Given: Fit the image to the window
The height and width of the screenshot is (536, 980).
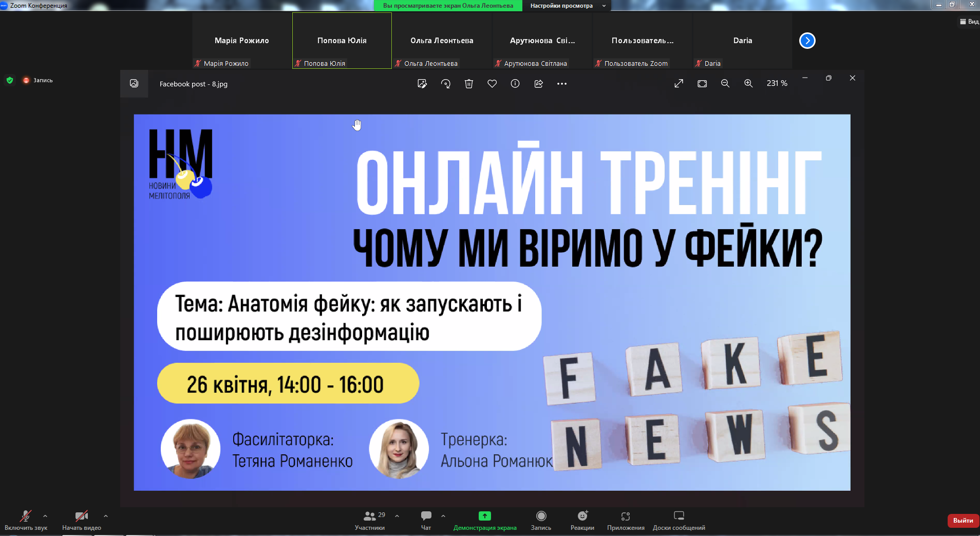Looking at the screenshot, I should [x=702, y=83].
